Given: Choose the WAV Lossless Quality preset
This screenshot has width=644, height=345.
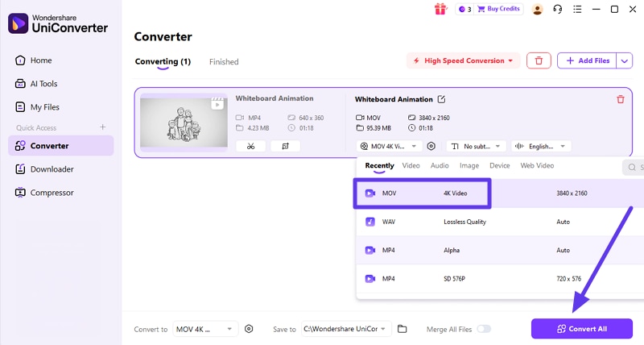Looking at the screenshot, I should point(500,222).
